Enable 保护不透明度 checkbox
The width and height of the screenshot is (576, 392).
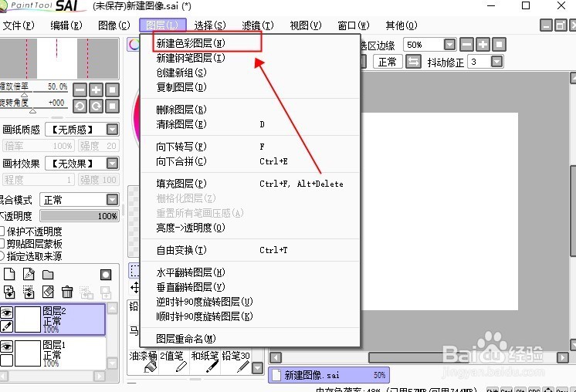(2, 231)
